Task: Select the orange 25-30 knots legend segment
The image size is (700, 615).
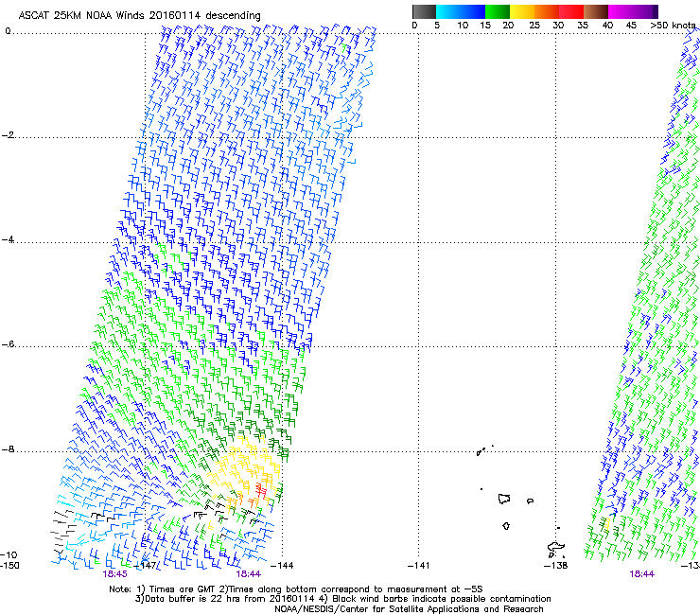Action: (547, 11)
